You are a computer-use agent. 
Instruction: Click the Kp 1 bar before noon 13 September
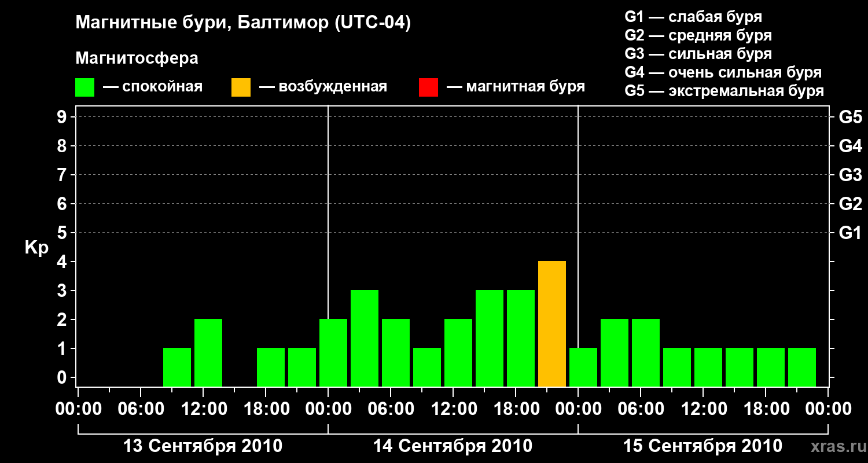click(177, 368)
